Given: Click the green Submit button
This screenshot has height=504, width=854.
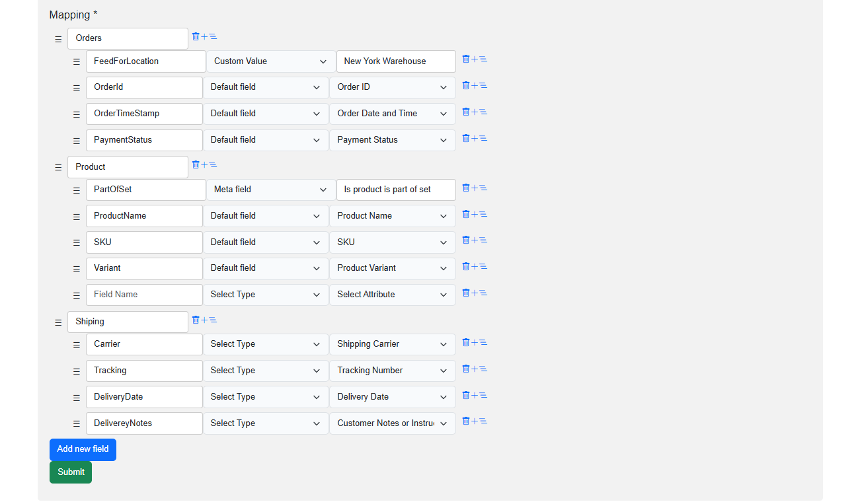Looking at the screenshot, I should pyautogui.click(x=70, y=472).
